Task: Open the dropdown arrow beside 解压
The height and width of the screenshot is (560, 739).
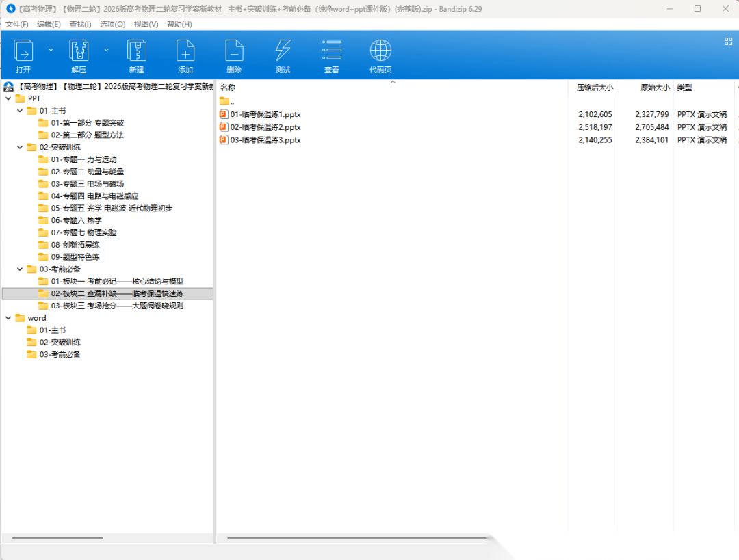Action: [106, 50]
